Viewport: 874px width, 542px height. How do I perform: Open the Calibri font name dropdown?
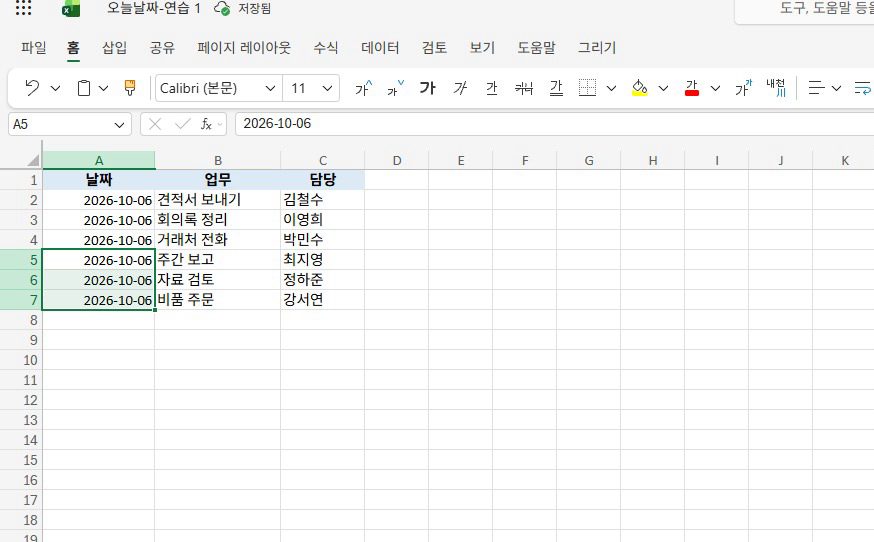[x=270, y=88]
